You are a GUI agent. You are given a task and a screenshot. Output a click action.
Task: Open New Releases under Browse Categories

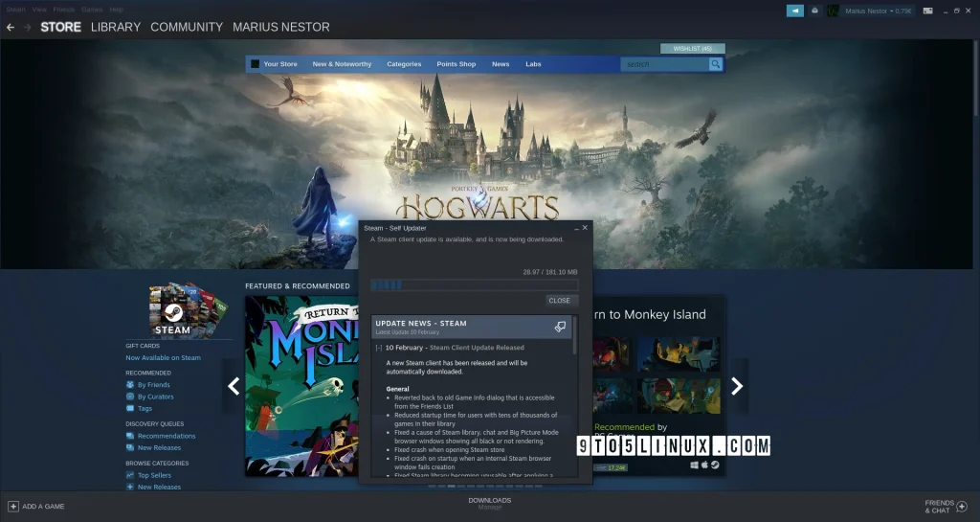point(159,487)
